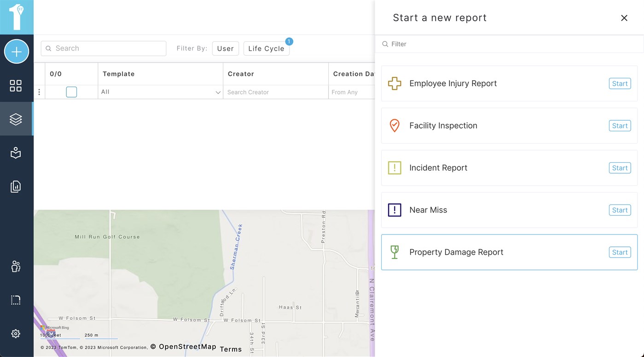Click the Facility Inspection location pin icon
The width and height of the screenshot is (644, 357).
[x=395, y=125]
